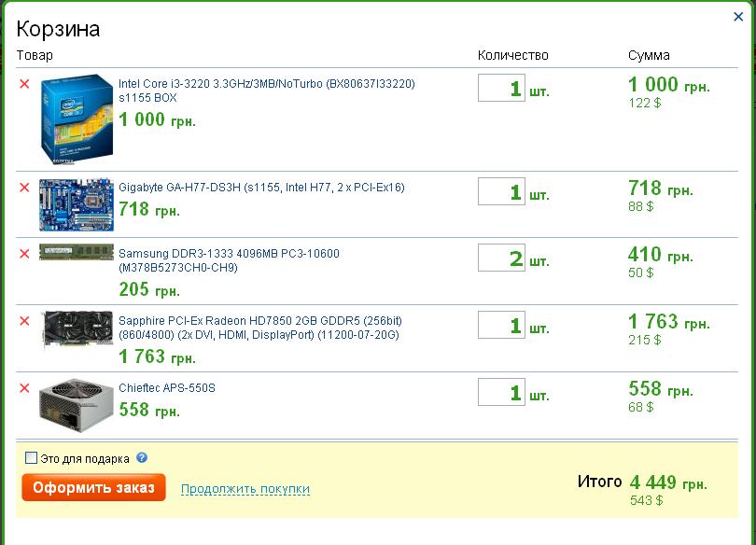Click the Gigabyte motherboard thumbnail
Viewport: 756px width, 545px height.
pyautogui.click(x=77, y=204)
